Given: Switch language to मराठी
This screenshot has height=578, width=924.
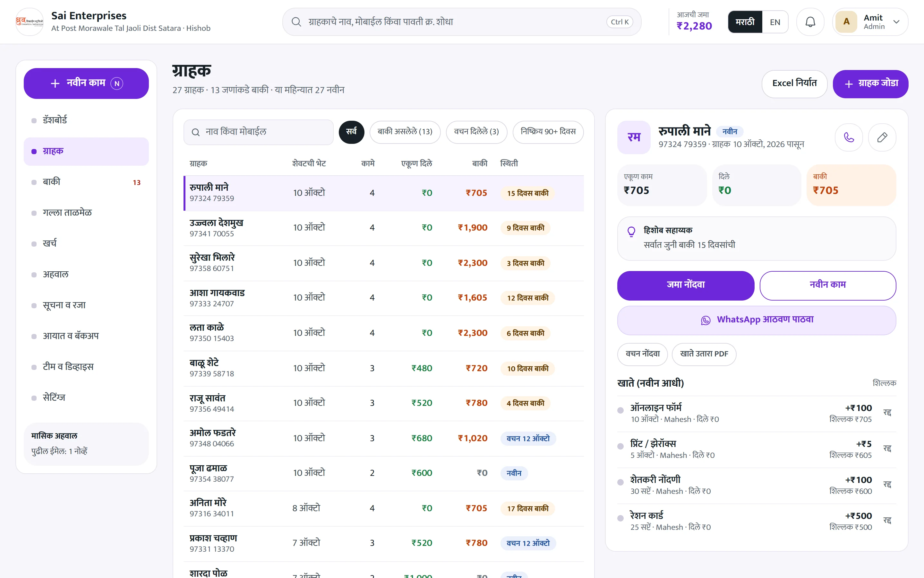Looking at the screenshot, I should tap(745, 22).
